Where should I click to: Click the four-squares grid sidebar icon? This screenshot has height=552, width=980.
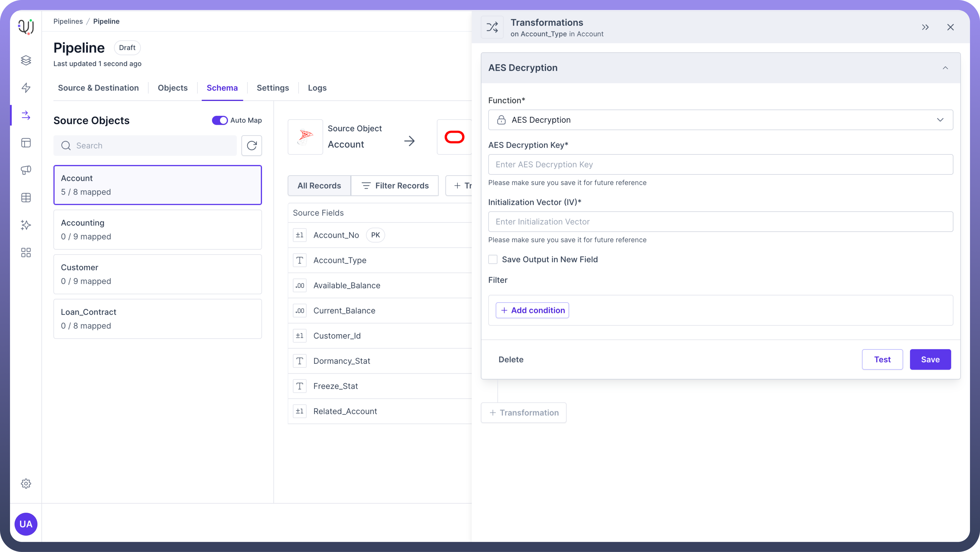point(26,253)
